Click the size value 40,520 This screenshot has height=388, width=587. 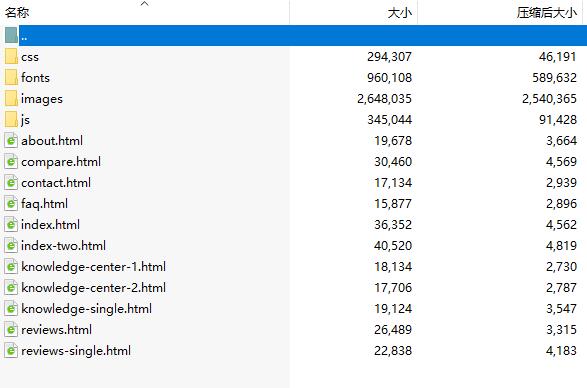pyautogui.click(x=393, y=246)
